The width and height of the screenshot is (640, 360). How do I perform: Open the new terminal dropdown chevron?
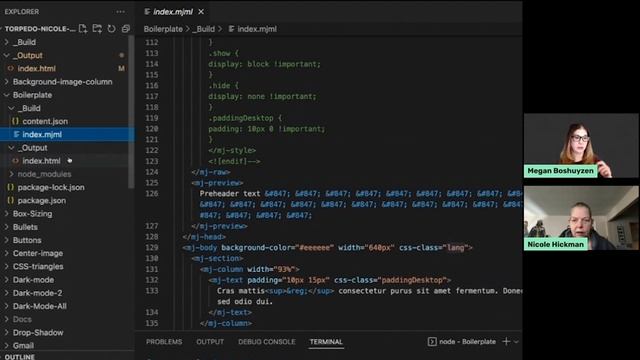[516, 342]
